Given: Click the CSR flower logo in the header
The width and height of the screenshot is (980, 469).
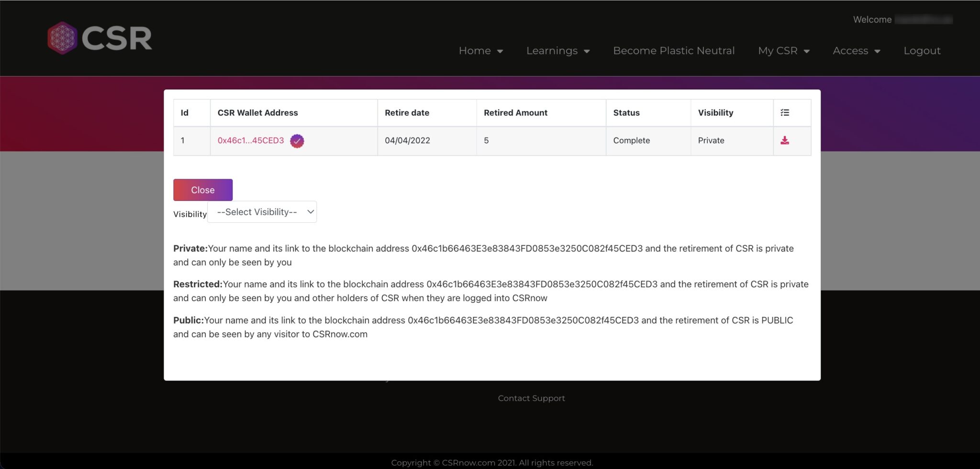Looking at the screenshot, I should pyautogui.click(x=61, y=38).
